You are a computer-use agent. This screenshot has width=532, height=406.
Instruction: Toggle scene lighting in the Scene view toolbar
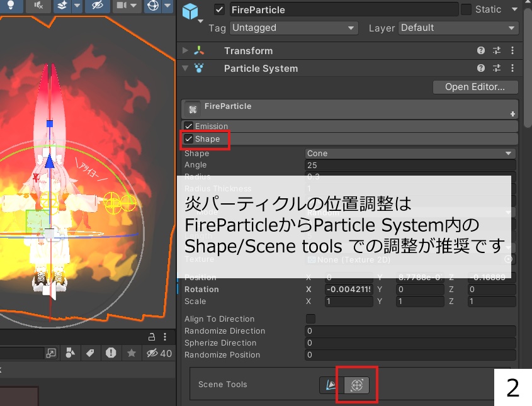click(x=11, y=6)
